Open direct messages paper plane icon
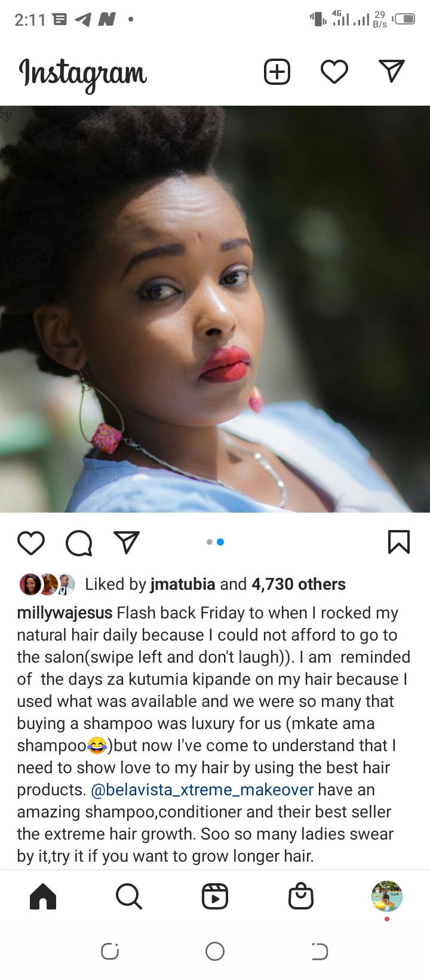 pyautogui.click(x=392, y=71)
